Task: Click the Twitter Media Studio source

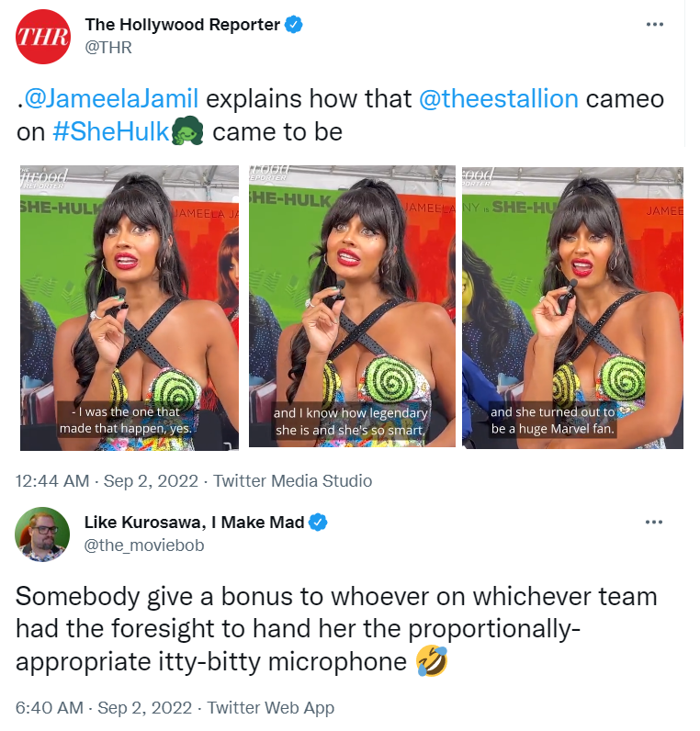Action: click(x=292, y=480)
